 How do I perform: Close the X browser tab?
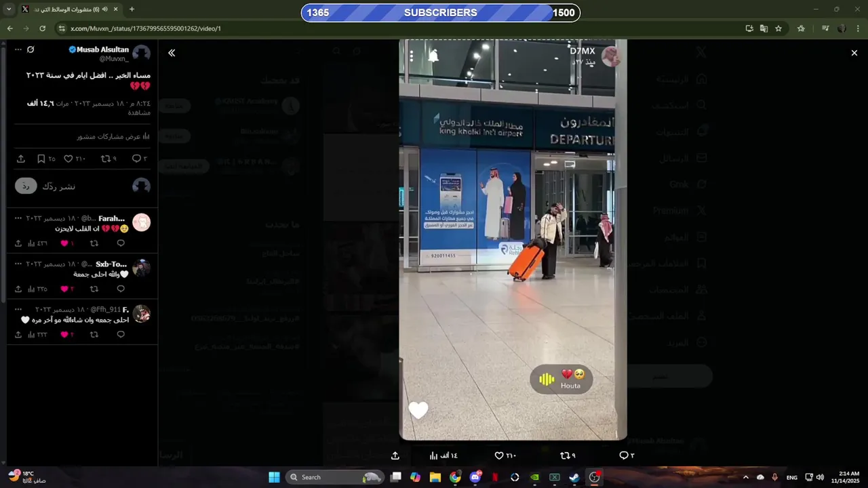[x=116, y=9]
